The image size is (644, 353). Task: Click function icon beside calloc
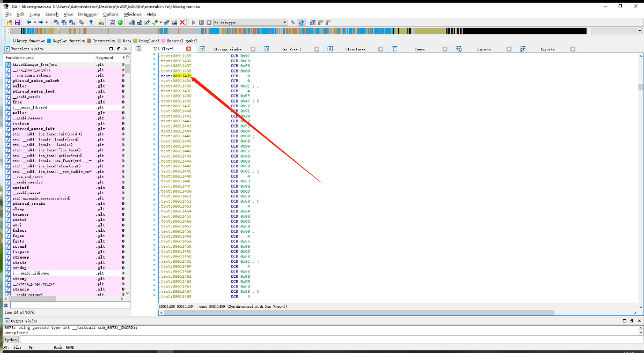tap(8, 86)
